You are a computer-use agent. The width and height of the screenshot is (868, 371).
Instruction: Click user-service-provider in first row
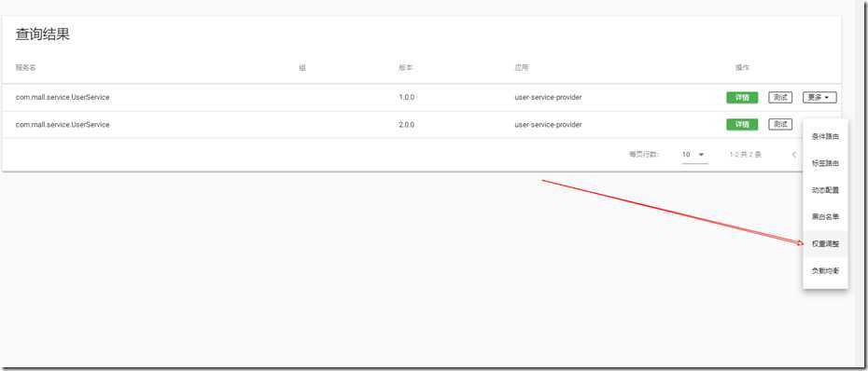tap(548, 97)
